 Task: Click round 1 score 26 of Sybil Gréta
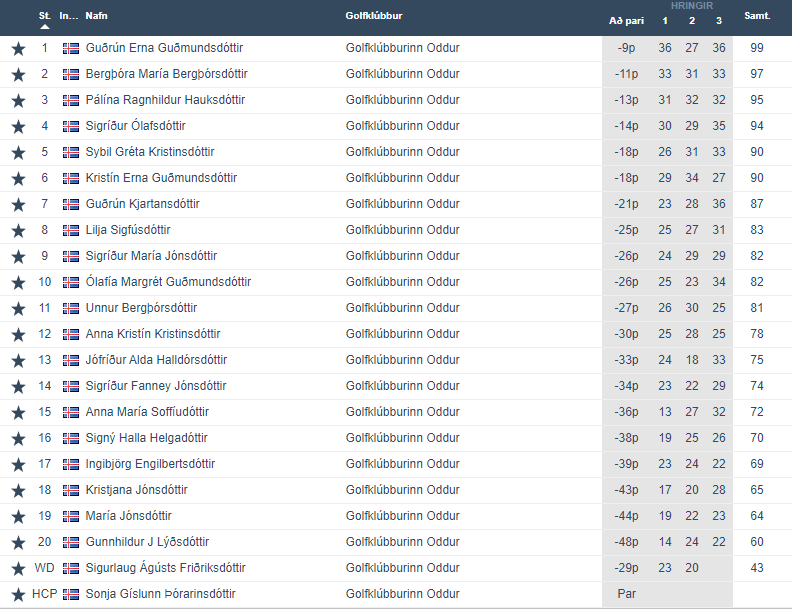tap(665, 152)
